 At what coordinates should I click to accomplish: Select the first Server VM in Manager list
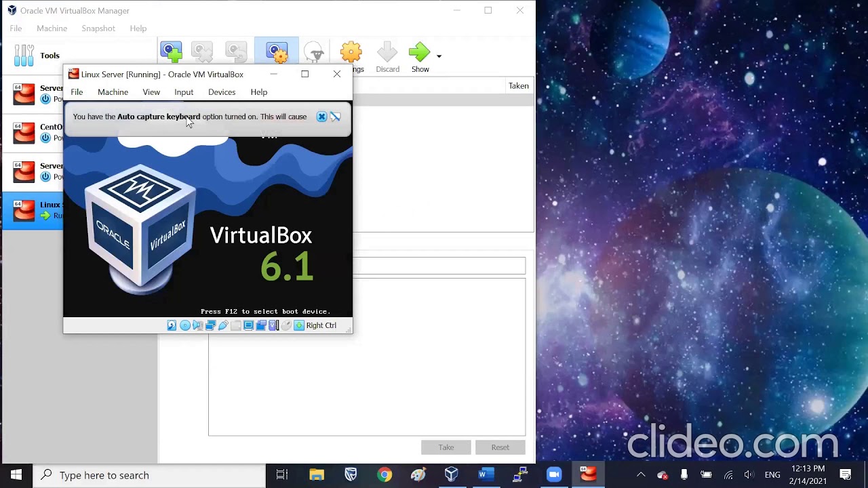(x=34, y=94)
